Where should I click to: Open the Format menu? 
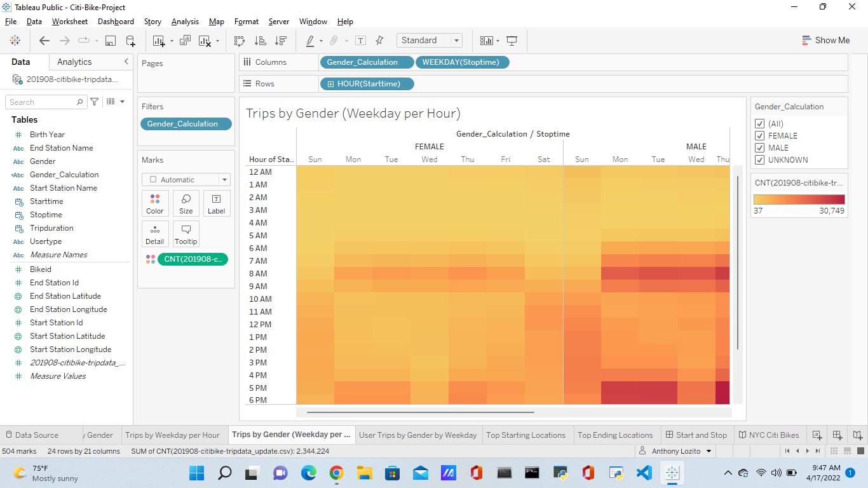tap(247, 22)
